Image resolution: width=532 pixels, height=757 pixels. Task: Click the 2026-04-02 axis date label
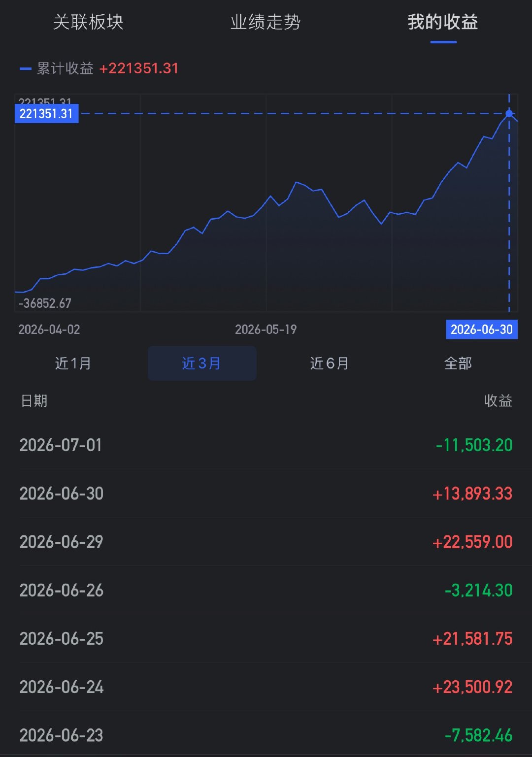tap(49, 329)
